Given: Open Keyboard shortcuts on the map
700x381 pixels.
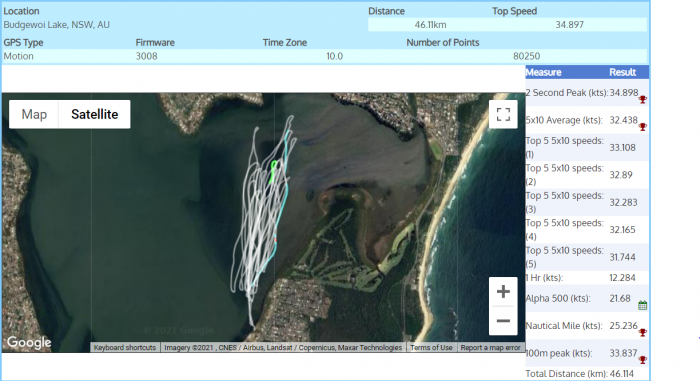Looking at the screenshot, I should coord(125,348).
